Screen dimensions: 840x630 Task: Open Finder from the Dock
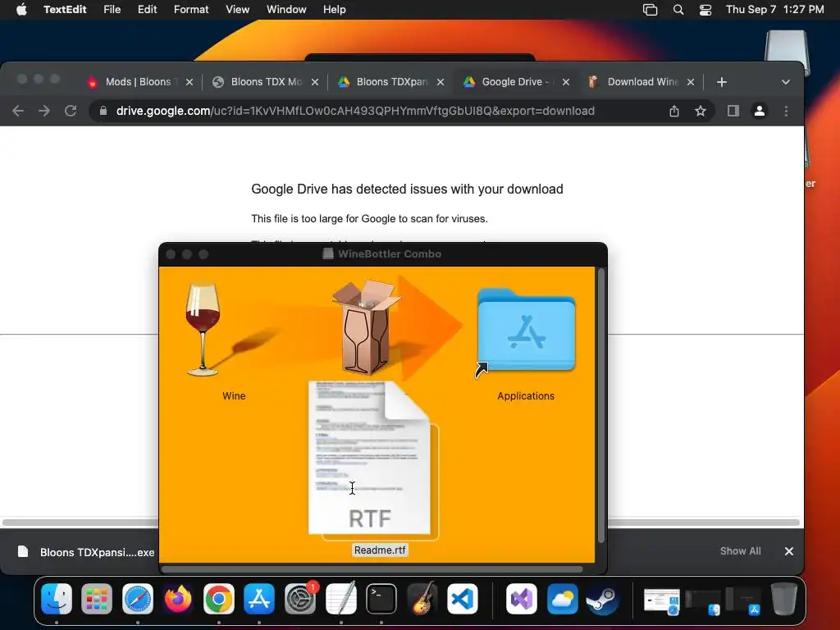(57, 599)
